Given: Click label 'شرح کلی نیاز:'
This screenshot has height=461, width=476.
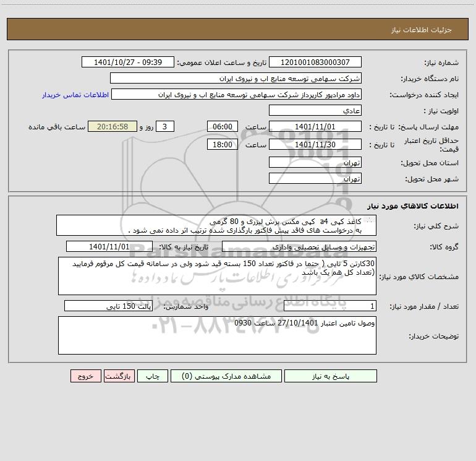Looking at the screenshot, I should pos(436,226).
